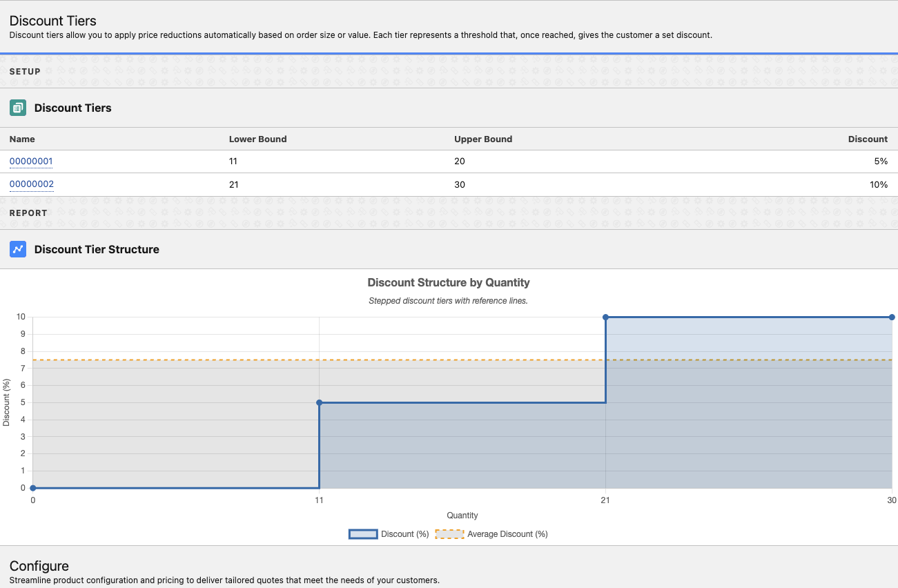Click the REPORT section header
This screenshot has width=898, height=588.
pos(28,213)
